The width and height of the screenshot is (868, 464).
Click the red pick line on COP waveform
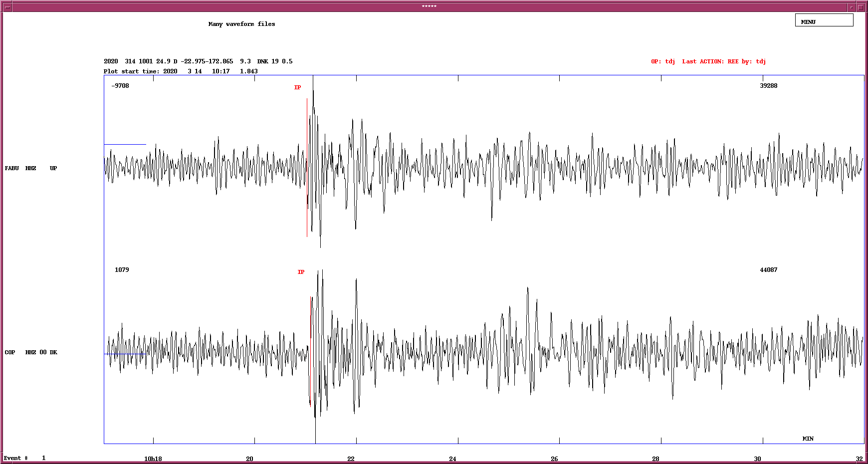310,349
